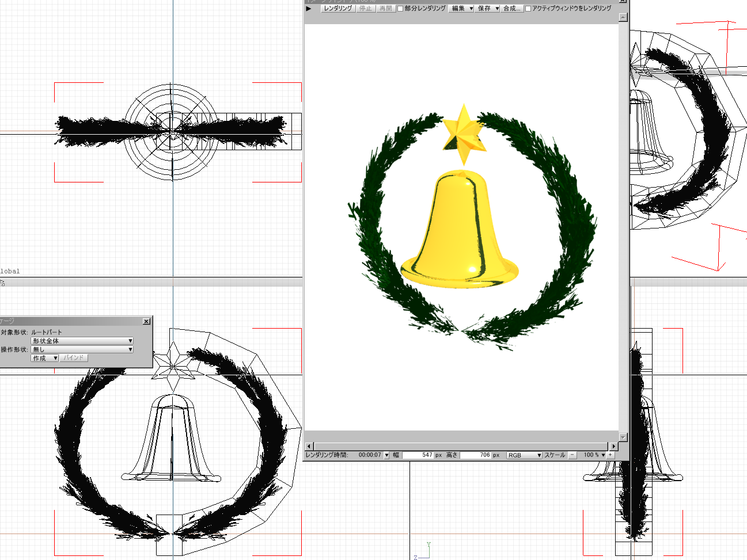Click the scale plus button
This screenshot has width=747, height=560.
click(x=611, y=455)
